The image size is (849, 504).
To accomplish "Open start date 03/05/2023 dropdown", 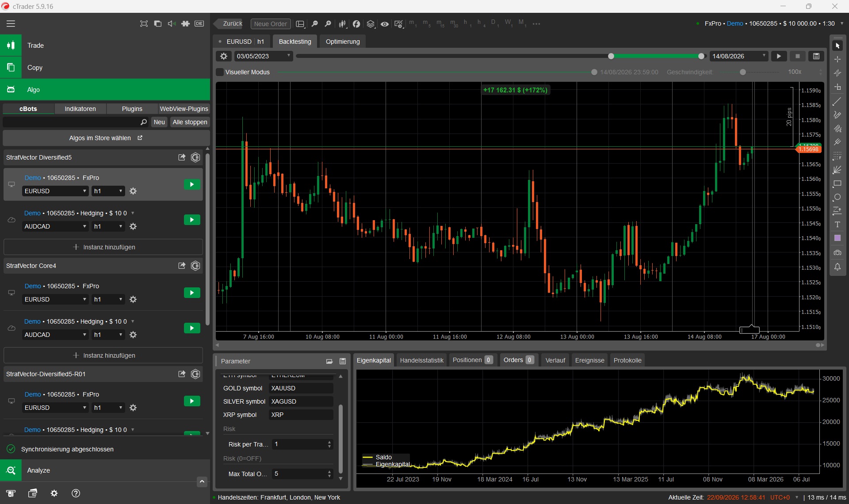I will pos(263,56).
